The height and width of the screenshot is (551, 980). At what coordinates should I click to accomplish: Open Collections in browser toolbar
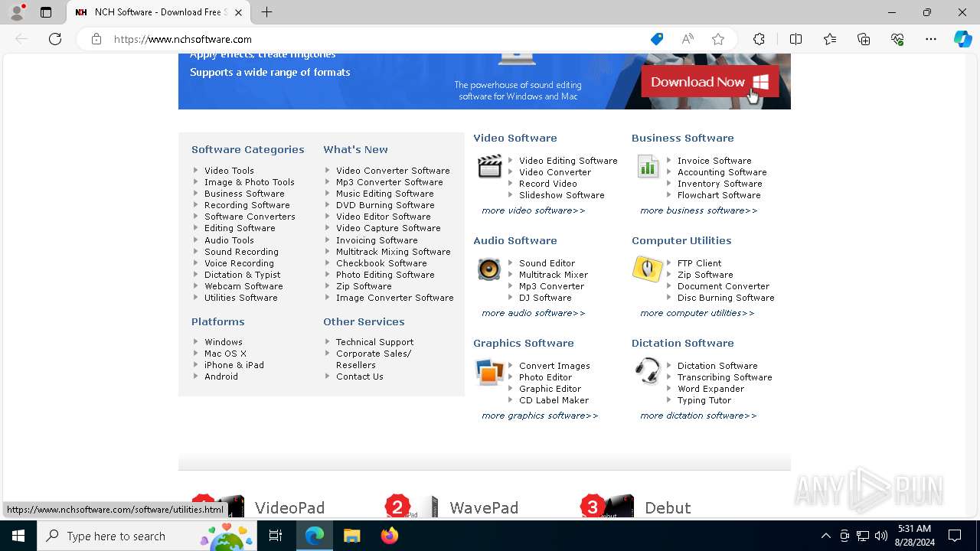(x=864, y=39)
